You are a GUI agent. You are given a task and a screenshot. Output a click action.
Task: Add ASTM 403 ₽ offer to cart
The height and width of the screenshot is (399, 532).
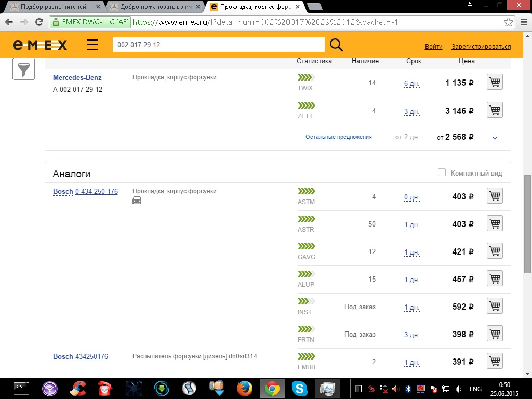point(495,196)
